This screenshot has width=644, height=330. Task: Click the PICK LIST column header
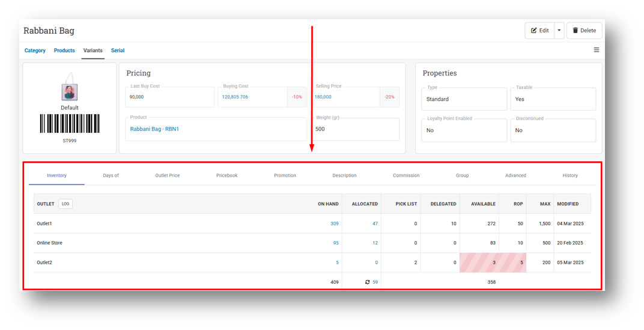(406, 204)
